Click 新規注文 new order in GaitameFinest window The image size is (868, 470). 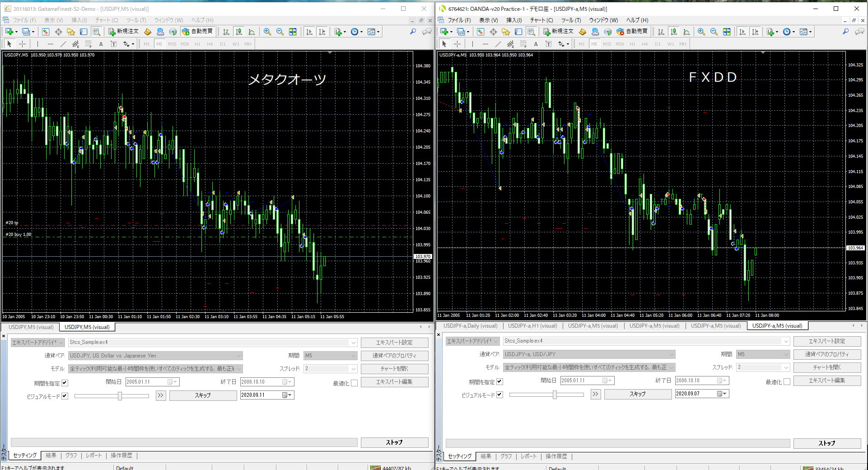(123, 32)
